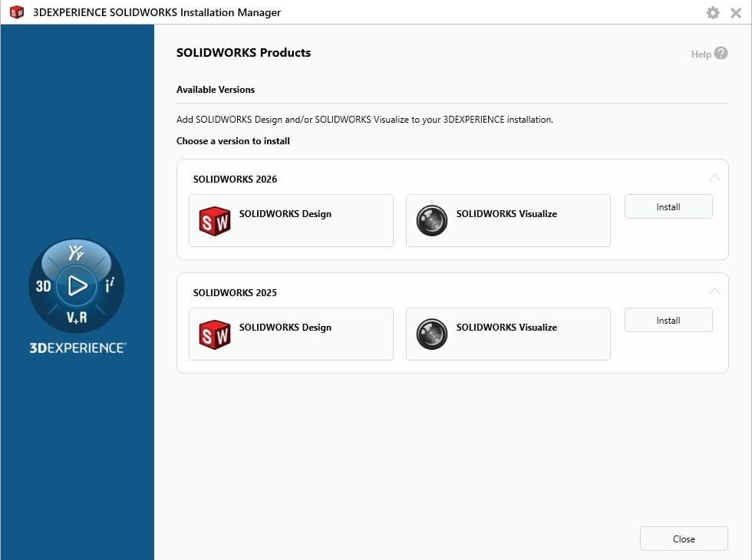Click the Available Versions heading

tap(216, 90)
